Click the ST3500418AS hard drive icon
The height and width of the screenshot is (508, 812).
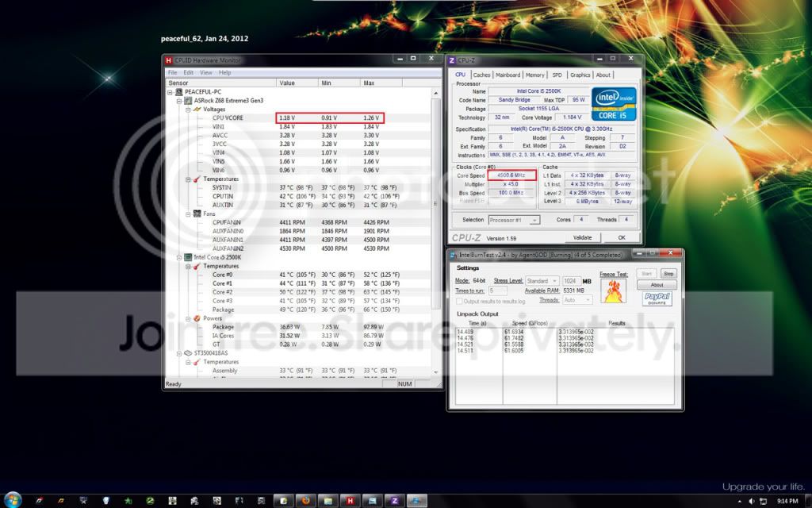[188, 353]
